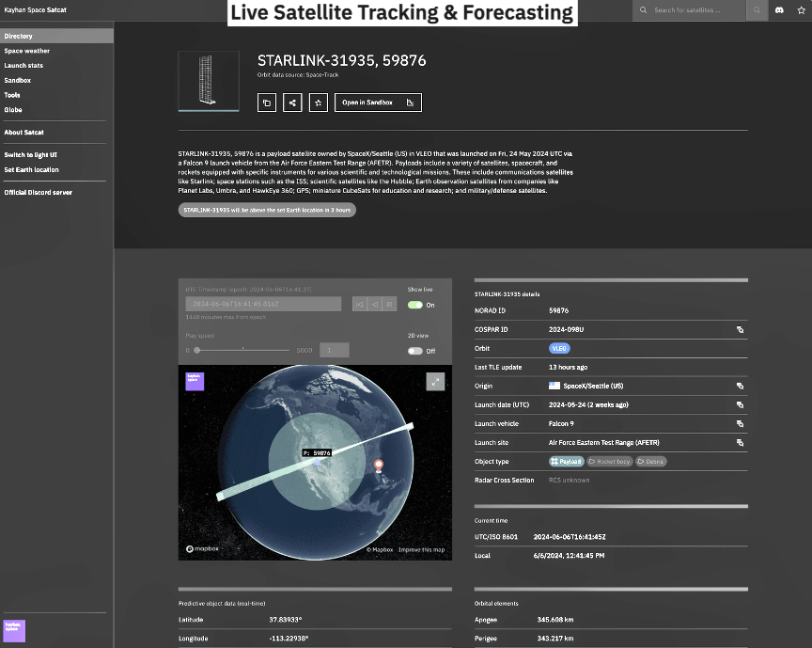Click the Longitude value -113.22938°
The image size is (812, 648).
tap(289, 639)
